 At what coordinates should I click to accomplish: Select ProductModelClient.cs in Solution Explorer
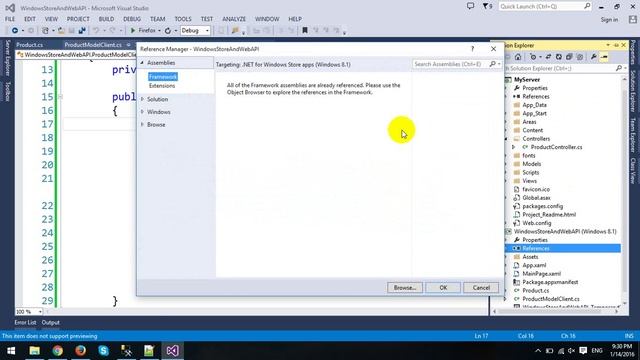551,299
